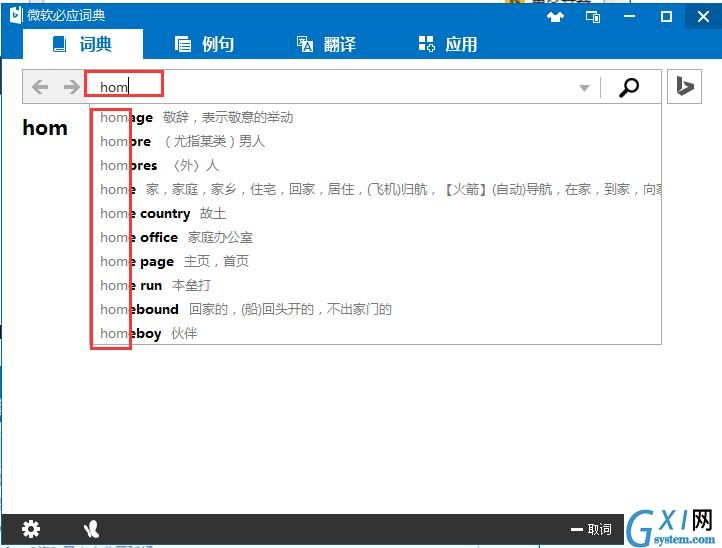Choose suggestion "homage"

[376, 117]
